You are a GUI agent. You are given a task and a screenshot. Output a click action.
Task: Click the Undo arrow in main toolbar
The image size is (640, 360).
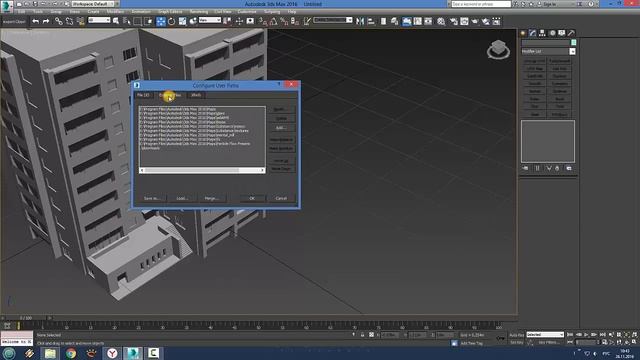coord(36,21)
